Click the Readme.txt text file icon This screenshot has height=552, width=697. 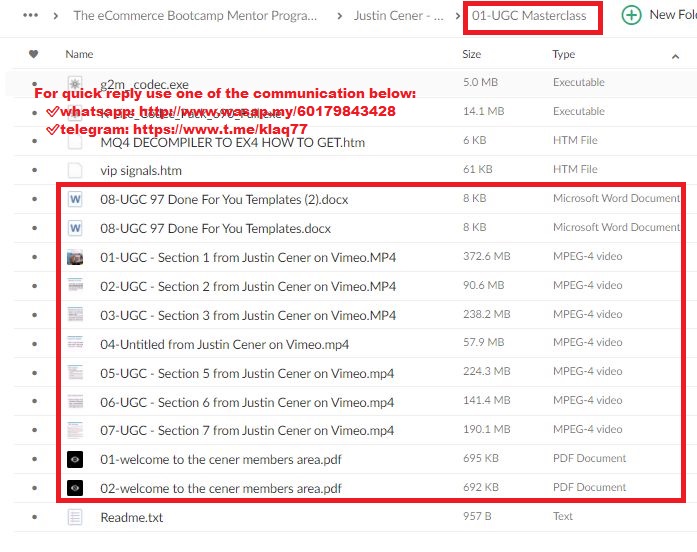pyautogui.click(x=75, y=517)
